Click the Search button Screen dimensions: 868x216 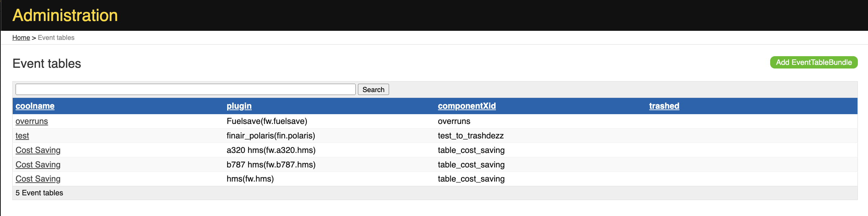click(374, 90)
